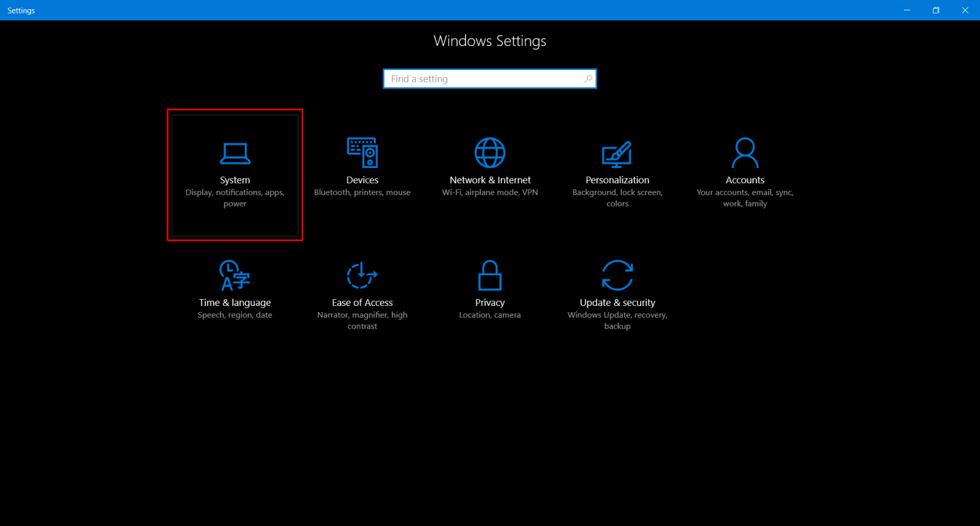Screen dimensions: 980x526
Task: Click 'Wi-Fi, airplane mode, VPN' description
Action: 490,192
